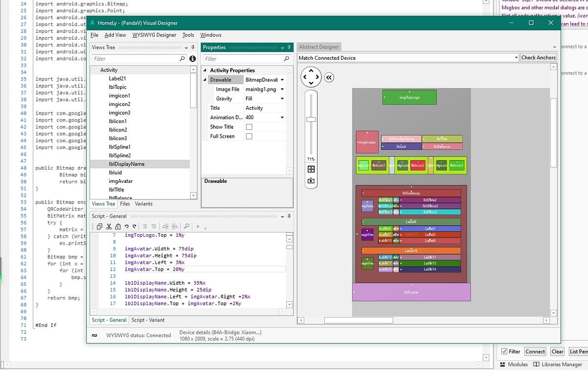Click the Copy icon in script toolbar
This screenshot has width=588, height=370.
click(x=99, y=226)
